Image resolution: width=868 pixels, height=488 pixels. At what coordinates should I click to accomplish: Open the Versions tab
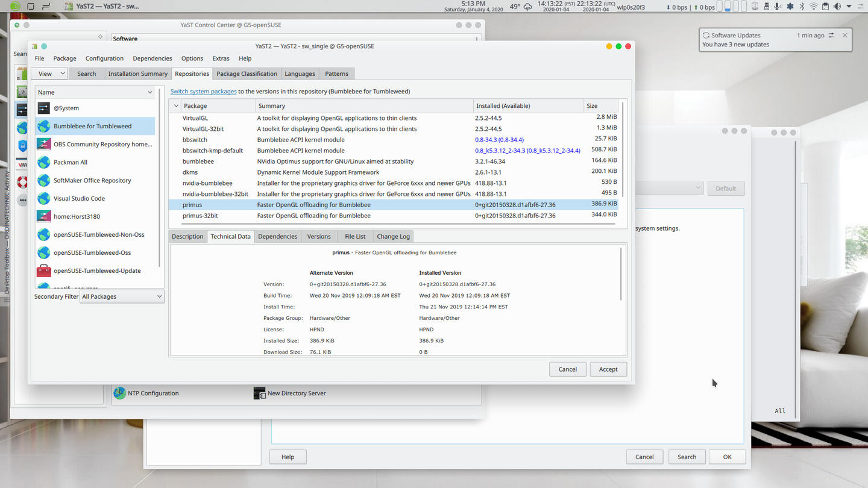[318, 236]
